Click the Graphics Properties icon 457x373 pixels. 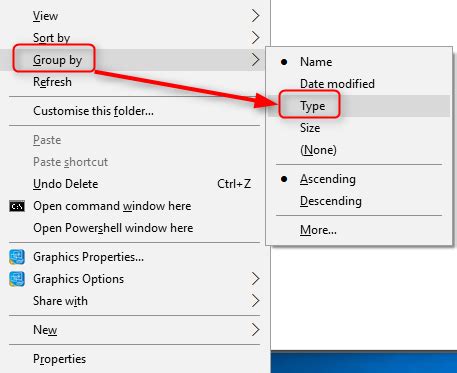(17, 257)
